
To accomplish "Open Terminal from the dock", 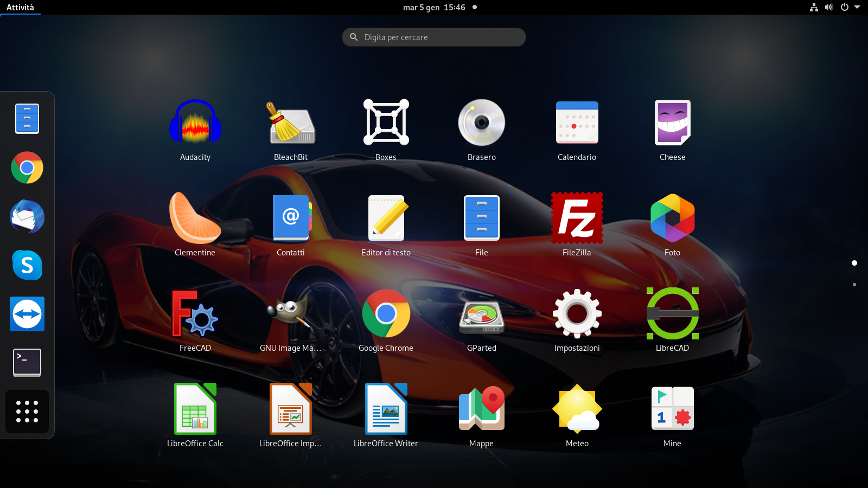I will coord(27,363).
